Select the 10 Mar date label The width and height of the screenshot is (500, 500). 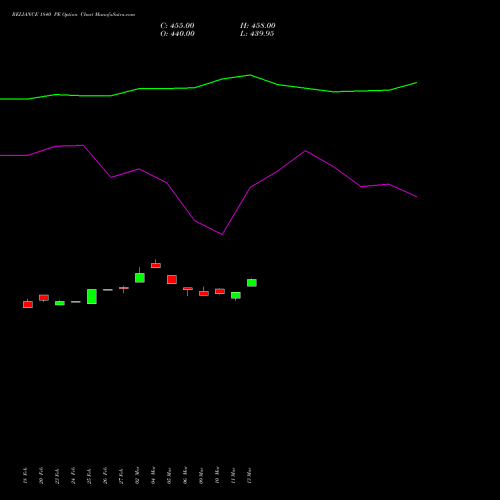217,475
